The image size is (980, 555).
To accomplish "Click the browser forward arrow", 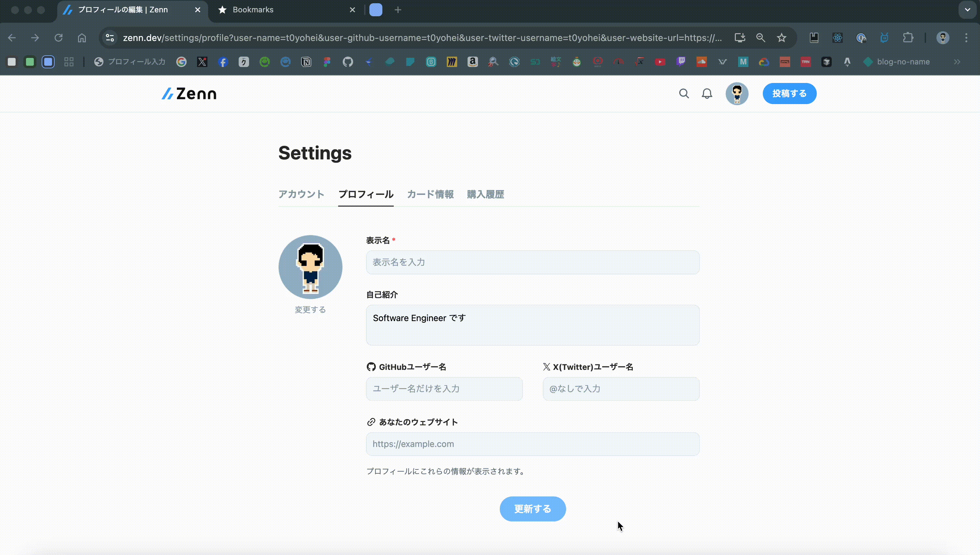I will (35, 38).
